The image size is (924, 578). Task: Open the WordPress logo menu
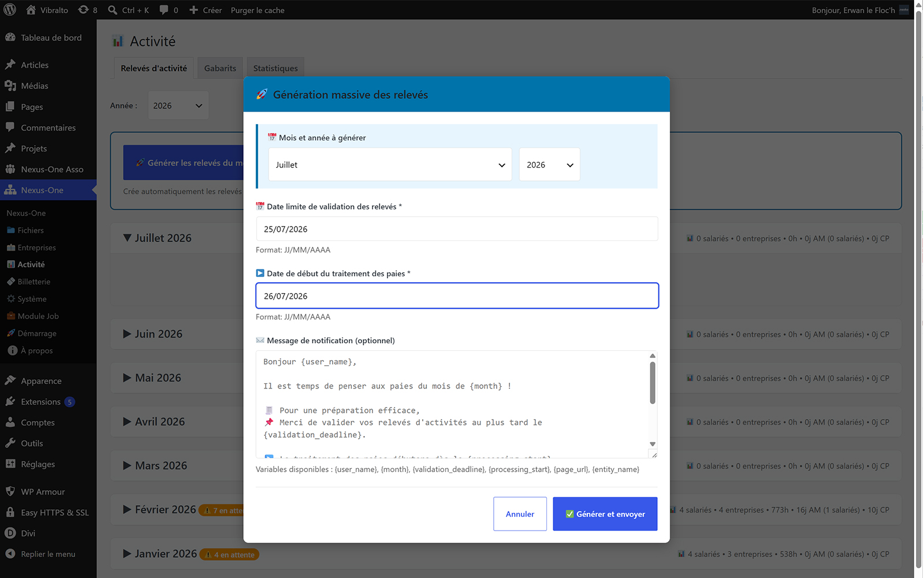10,10
